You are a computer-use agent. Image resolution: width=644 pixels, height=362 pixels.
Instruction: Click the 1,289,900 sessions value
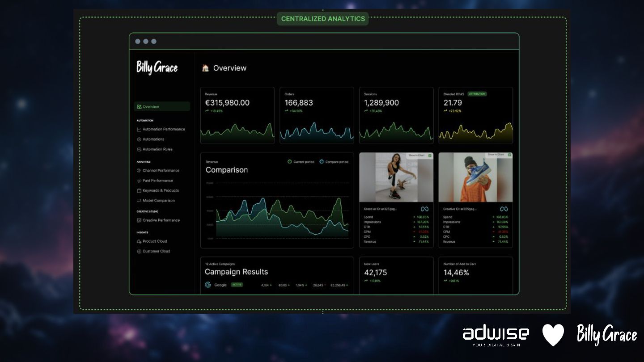pos(381,103)
